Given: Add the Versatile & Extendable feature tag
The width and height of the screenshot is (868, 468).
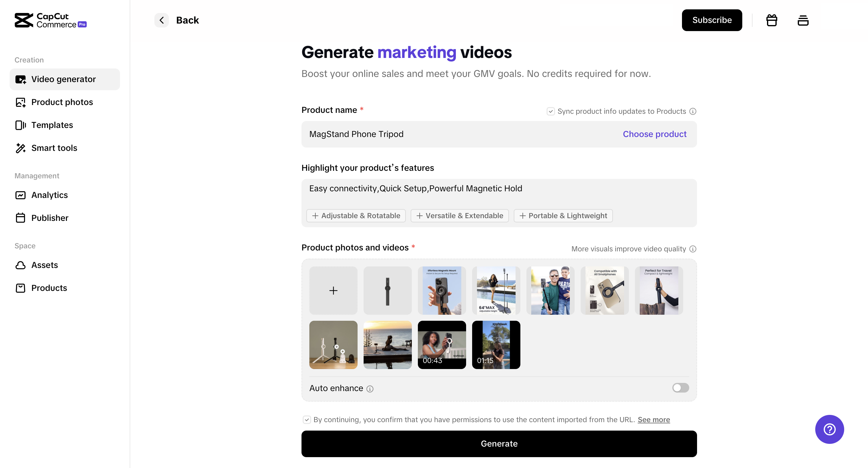Looking at the screenshot, I should (459, 216).
